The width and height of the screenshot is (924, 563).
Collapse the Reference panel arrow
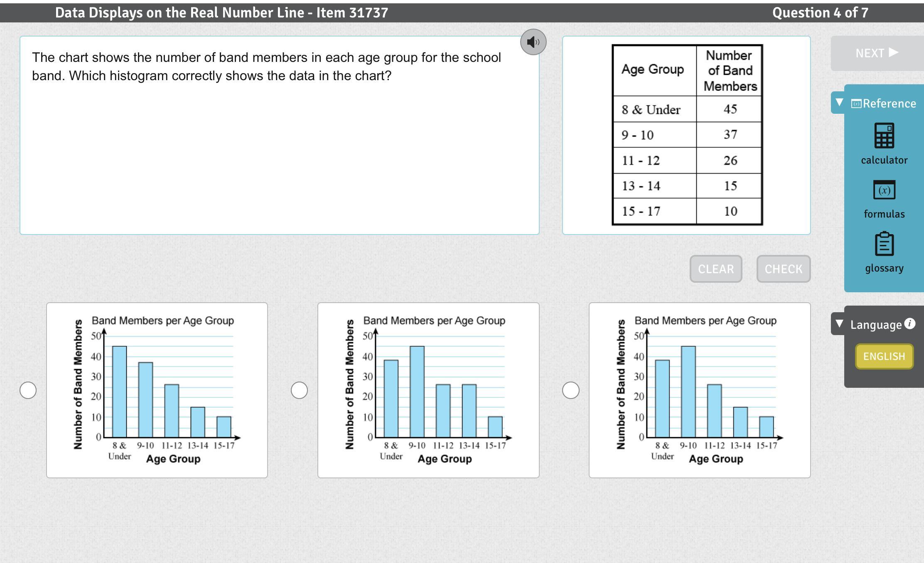point(839,102)
